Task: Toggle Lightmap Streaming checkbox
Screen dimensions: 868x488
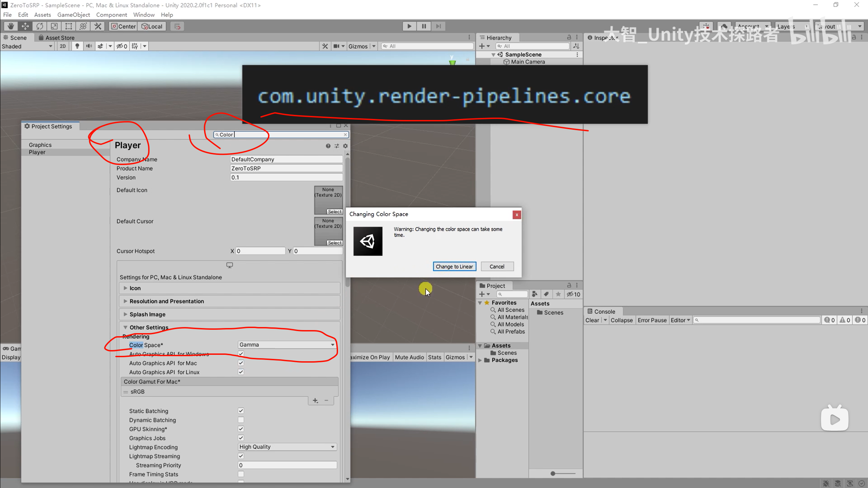Action: coord(241,456)
